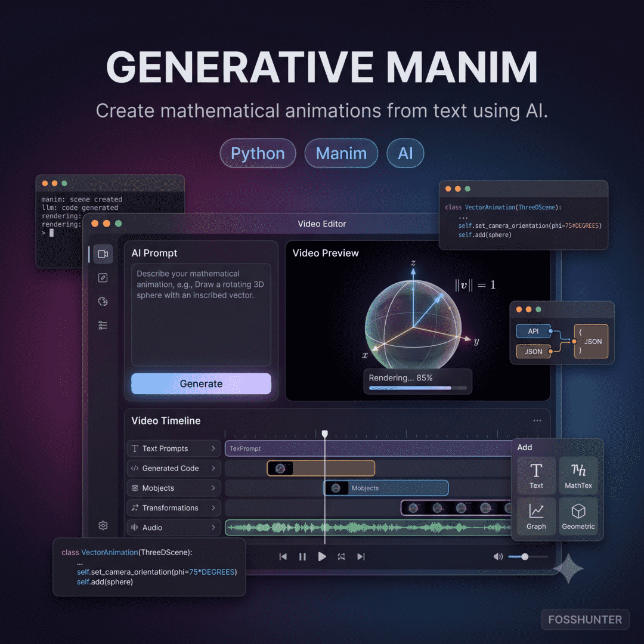Open the sliders list sidebar icon

coord(103,326)
